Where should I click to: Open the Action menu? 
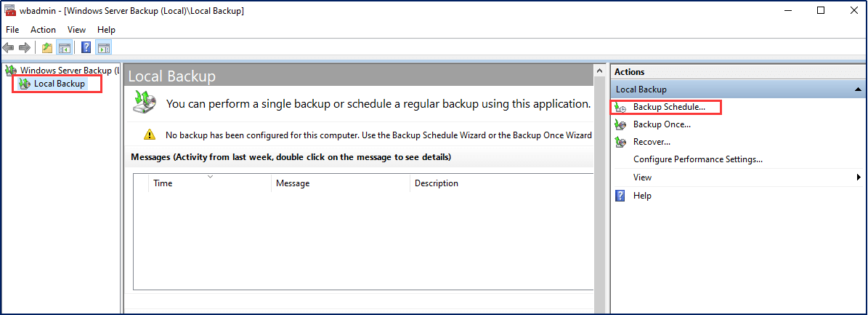tap(43, 30)
